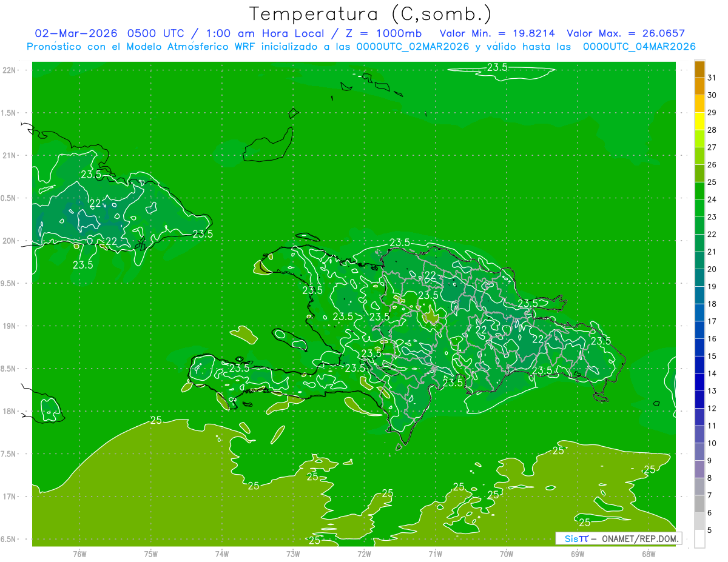Click the color legend value "24"
Screen dimensions: 728x562
click(x=712, y=199)
